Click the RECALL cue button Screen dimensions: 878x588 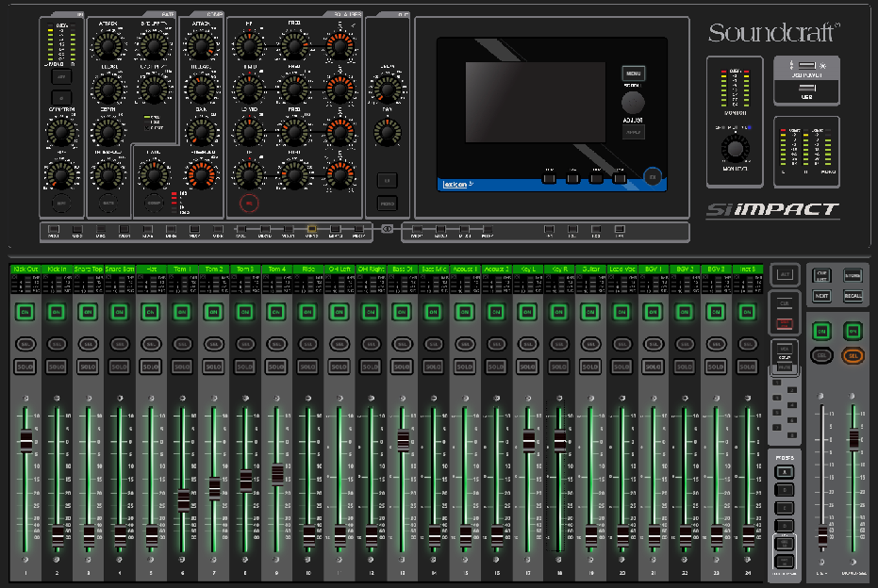[x=853, y=295]
